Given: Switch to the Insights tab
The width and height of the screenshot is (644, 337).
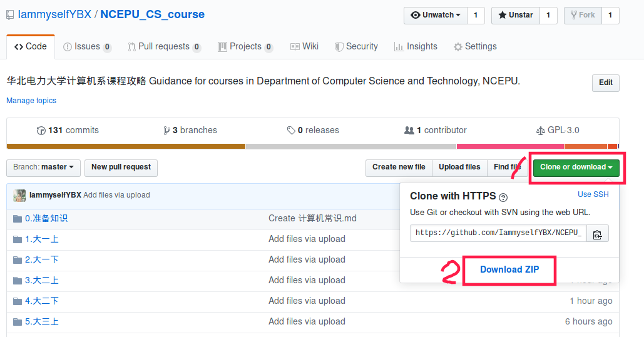Looking at the screenshot, I should 416,47.
